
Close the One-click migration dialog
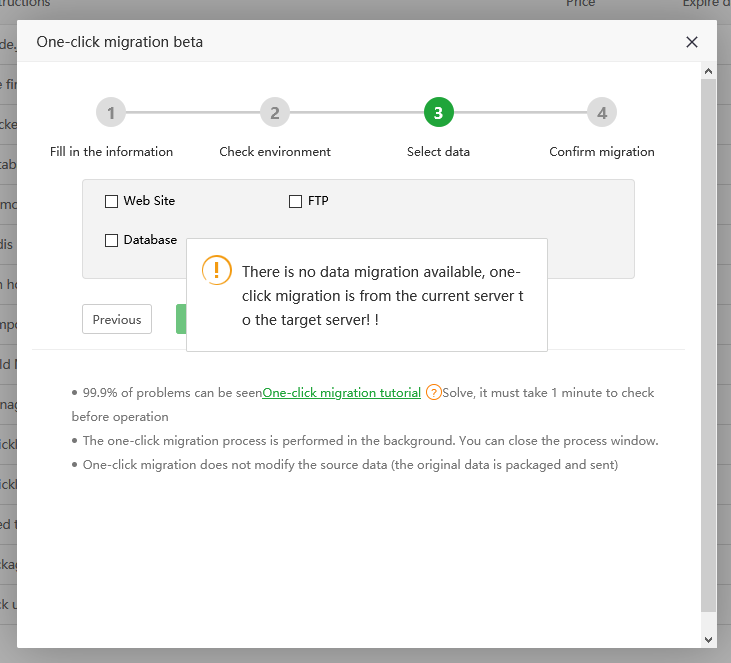(692, 42)
